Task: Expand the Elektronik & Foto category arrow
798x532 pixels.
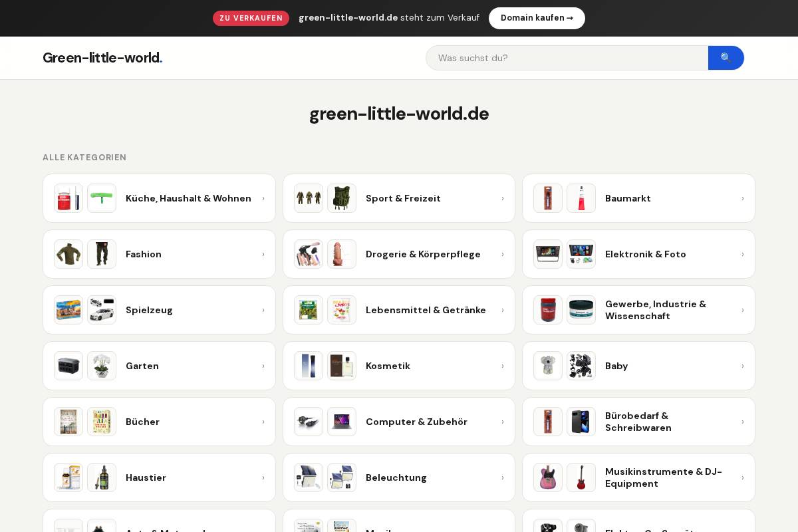Action: 743,254
